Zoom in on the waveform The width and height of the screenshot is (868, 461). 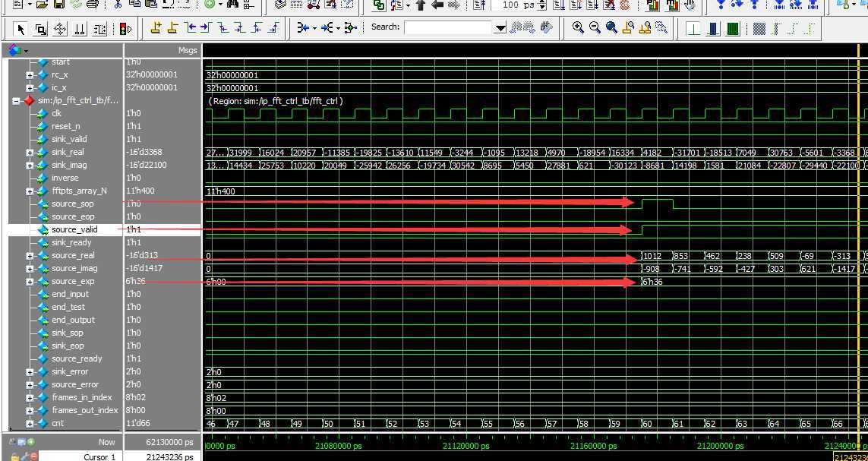click(578, 27)
